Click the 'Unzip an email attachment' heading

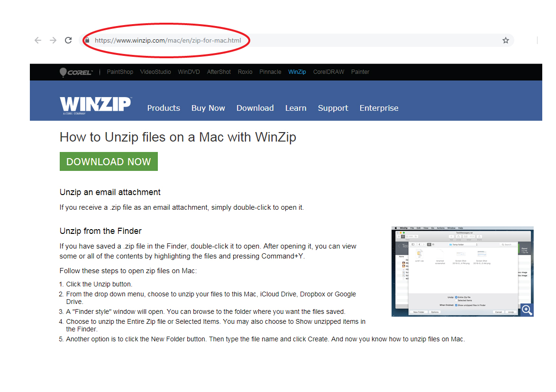click(110, 192)
